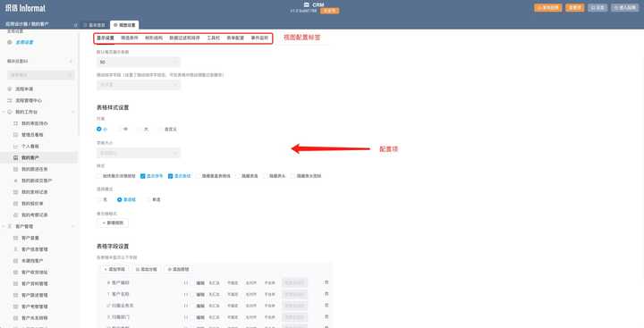Select the 自定义 row height radio button
Image resolution: width=644 pixels, height=328 pixels.
click(x=161, y=129)
